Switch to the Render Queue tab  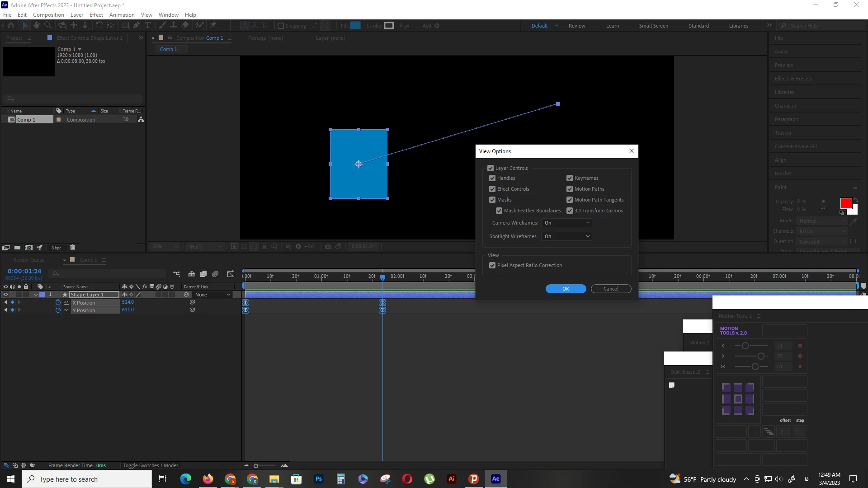[x=28, y=260]
